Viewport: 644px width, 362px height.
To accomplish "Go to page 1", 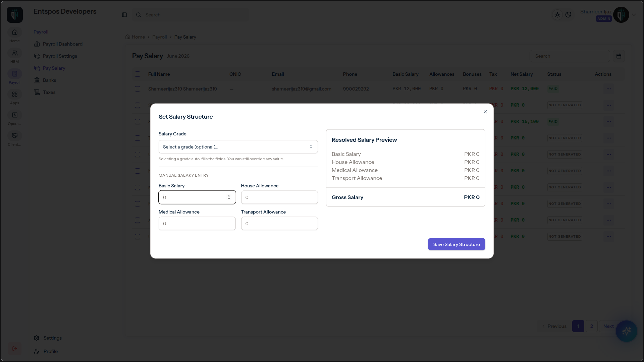I will click(578, 326).
